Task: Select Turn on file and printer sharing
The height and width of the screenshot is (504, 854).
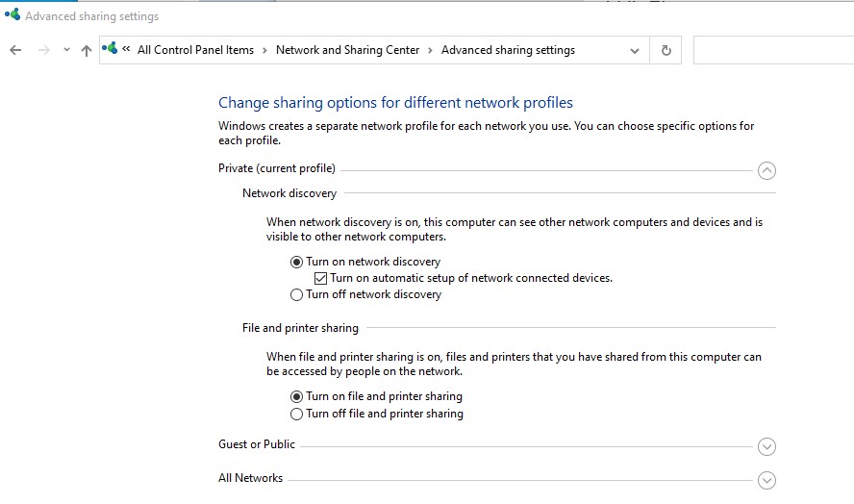Action: tap(296, 396)
